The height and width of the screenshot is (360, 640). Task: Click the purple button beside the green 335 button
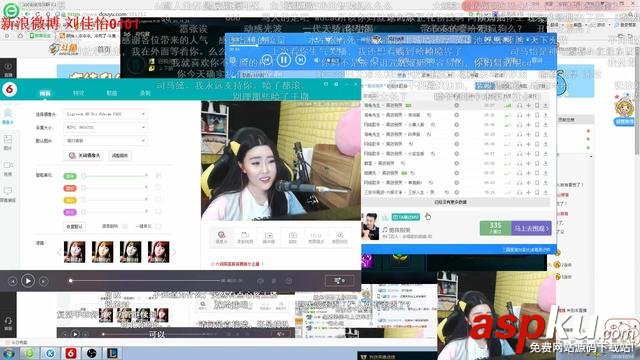[531, 228]
